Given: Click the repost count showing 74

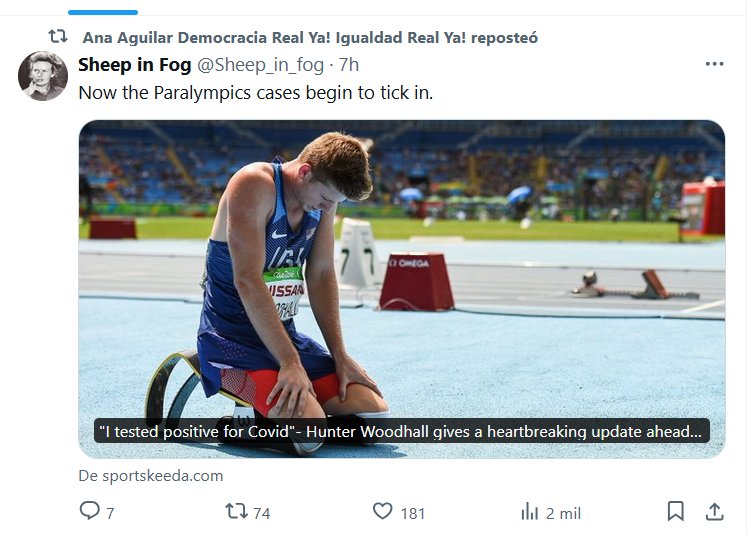Looking at the screenshot, I should [262, 513].
